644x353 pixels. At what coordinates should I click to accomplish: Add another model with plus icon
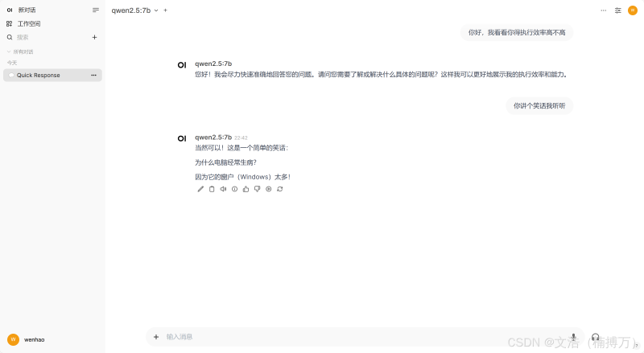(166, 10)
